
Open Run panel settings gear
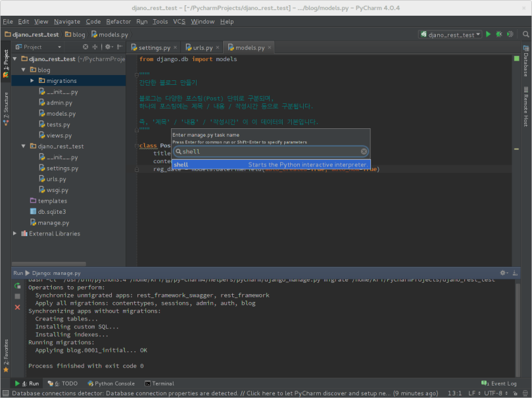504,273
